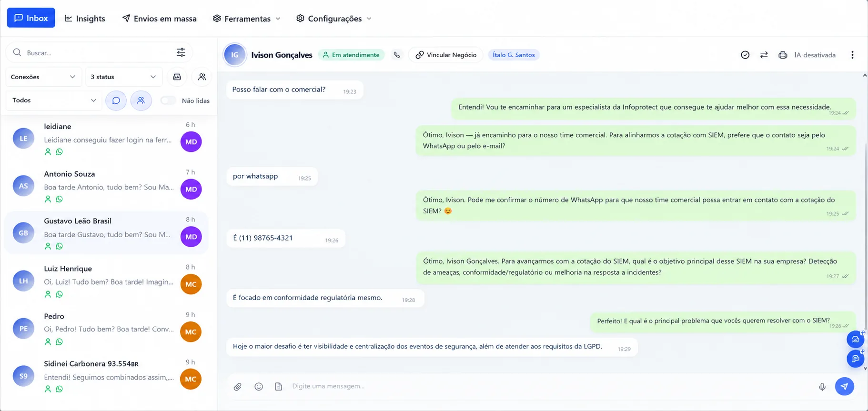Click the contacts group icon beside status filter
Image resolution: width=868 pixels, height=411 pixels.
coord(202,77)
